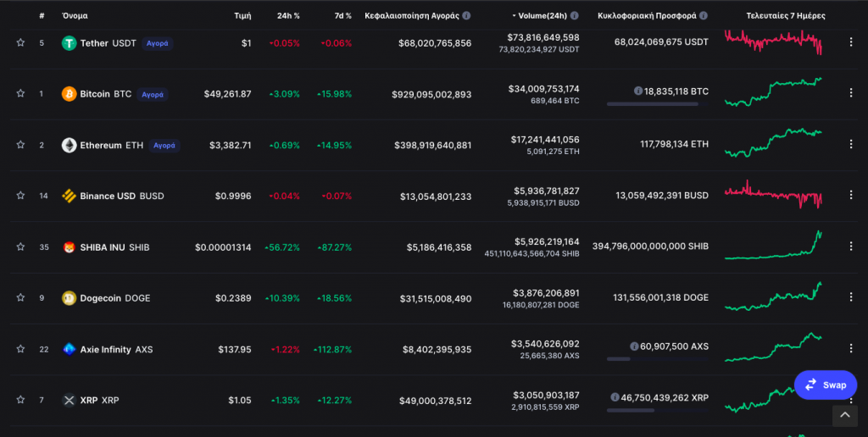Open more options for the Binance USD row
This screenshot has height=437, width=868.
pos(851,195)
